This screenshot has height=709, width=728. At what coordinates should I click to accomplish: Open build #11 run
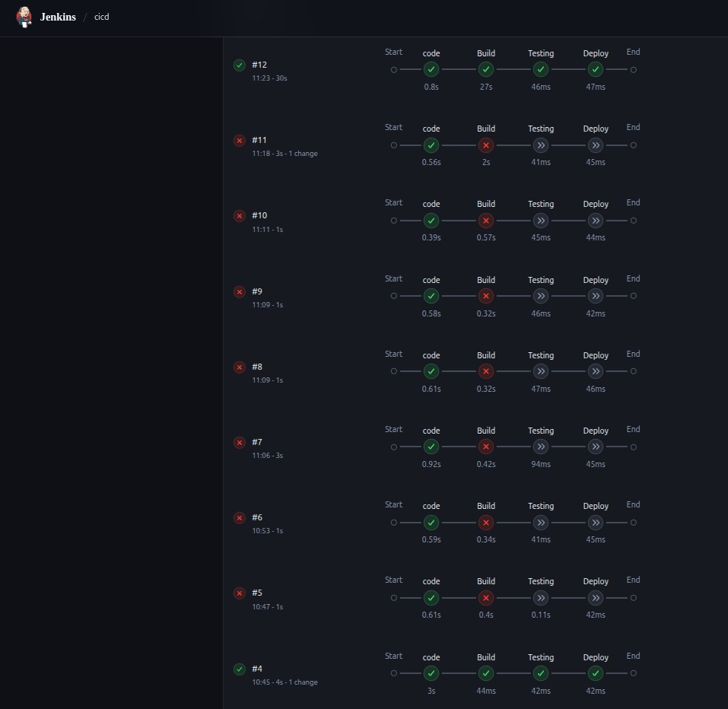coord(259,140)
